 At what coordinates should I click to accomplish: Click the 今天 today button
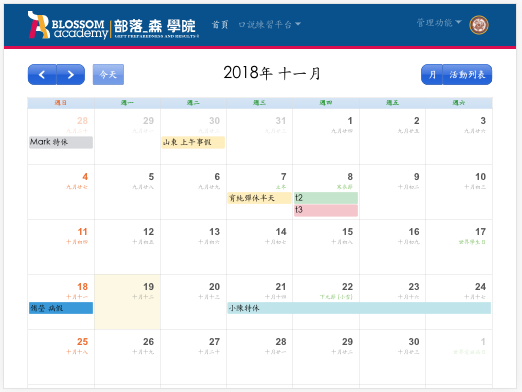click(x=108, y=74)
